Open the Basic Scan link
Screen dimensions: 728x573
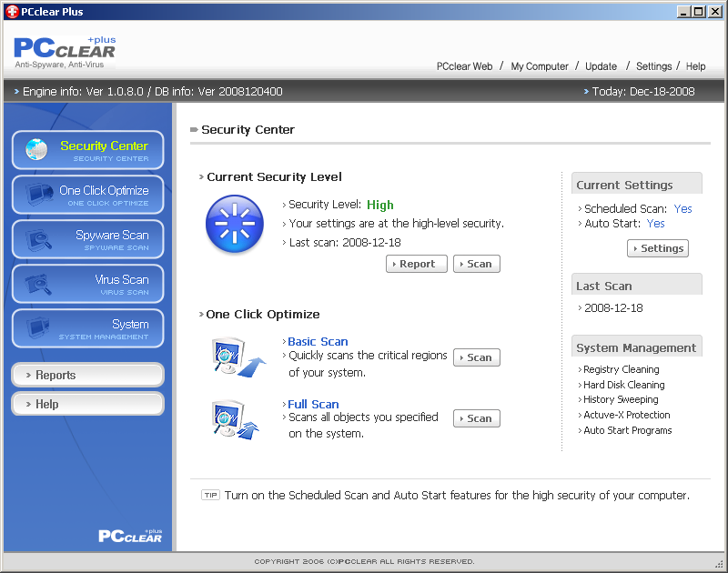[x=318, y=341]
